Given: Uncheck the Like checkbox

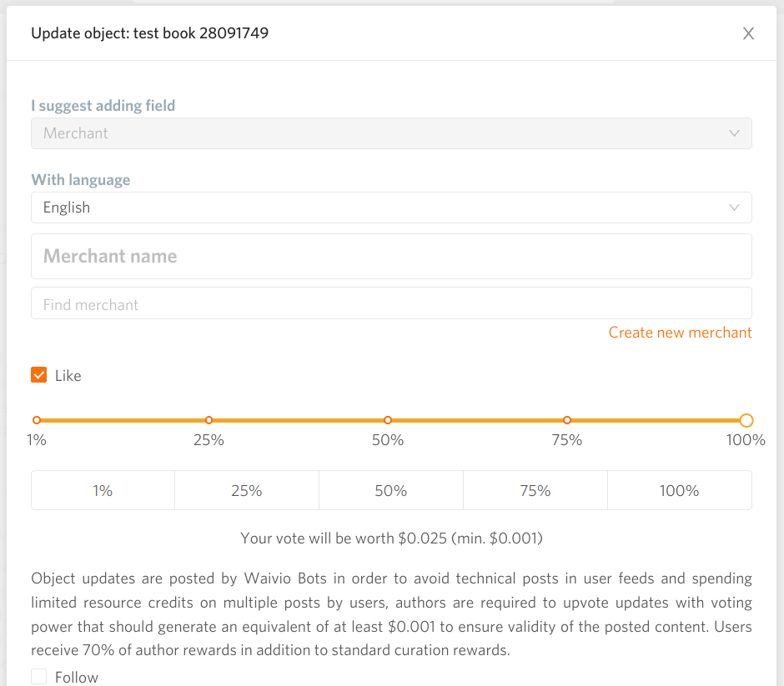Looking at the screenshot, I should [x=39, y=375].
